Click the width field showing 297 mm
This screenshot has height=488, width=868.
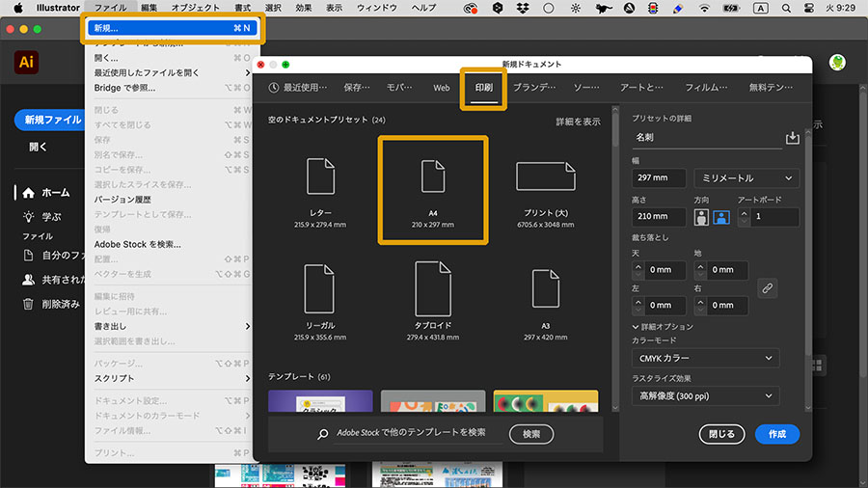coord(659,178)
